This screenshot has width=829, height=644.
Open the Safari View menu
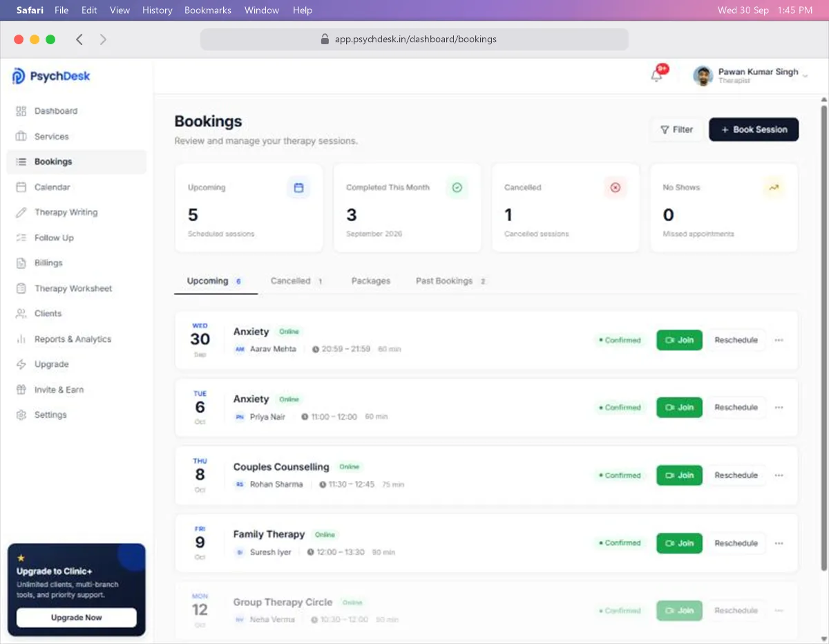point(120,10)
